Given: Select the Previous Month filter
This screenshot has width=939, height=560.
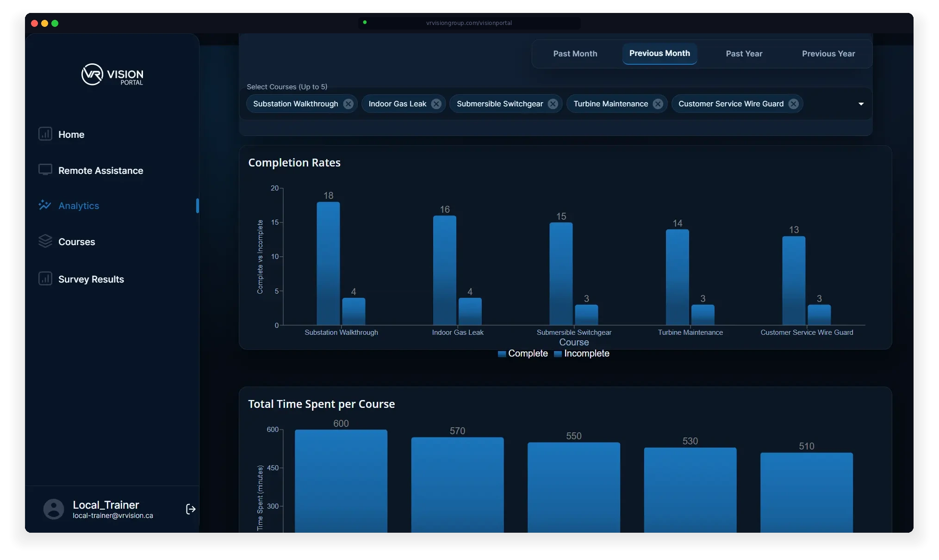Looking at the screenshot, I should (x=659, y=53).
